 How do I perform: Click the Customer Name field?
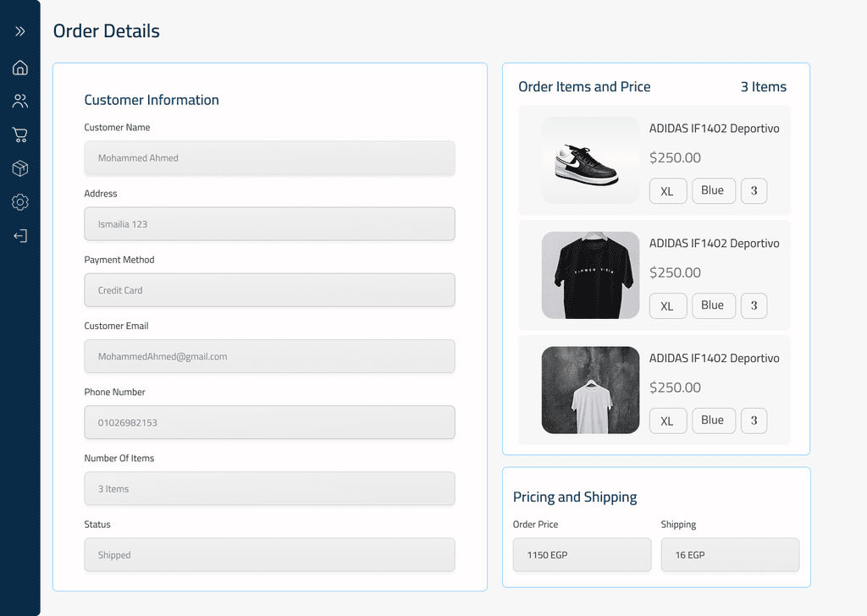(x=269, y=158)
